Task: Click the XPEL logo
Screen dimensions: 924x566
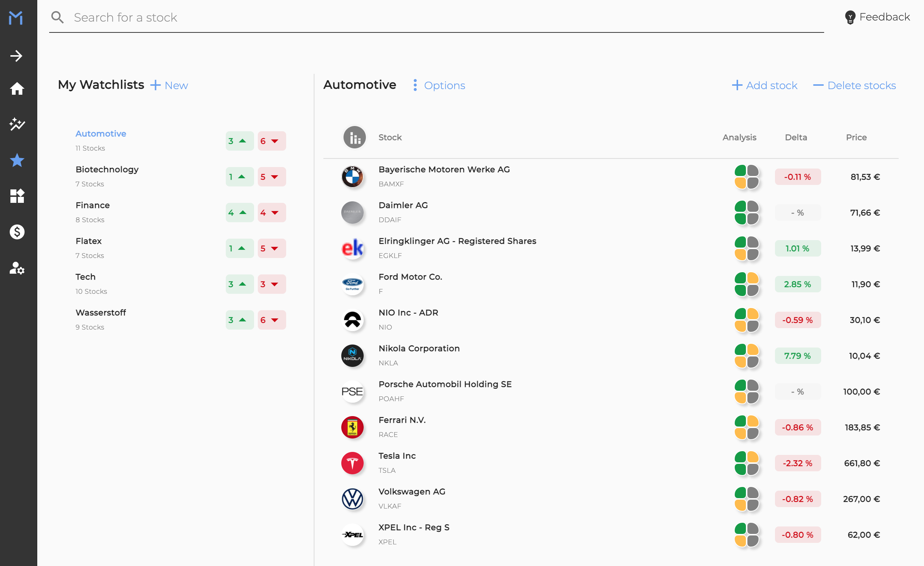Action: pyautogui.click(x=352, y=534)
